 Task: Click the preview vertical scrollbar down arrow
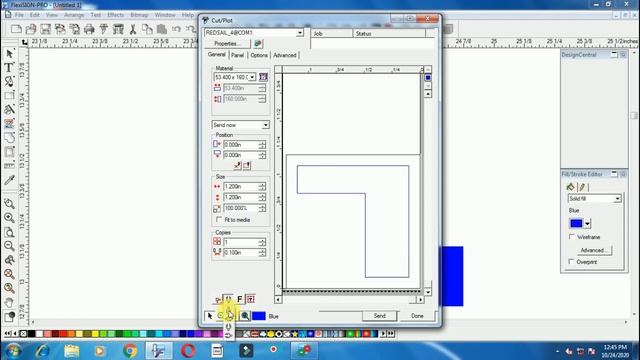coord(428,292)
